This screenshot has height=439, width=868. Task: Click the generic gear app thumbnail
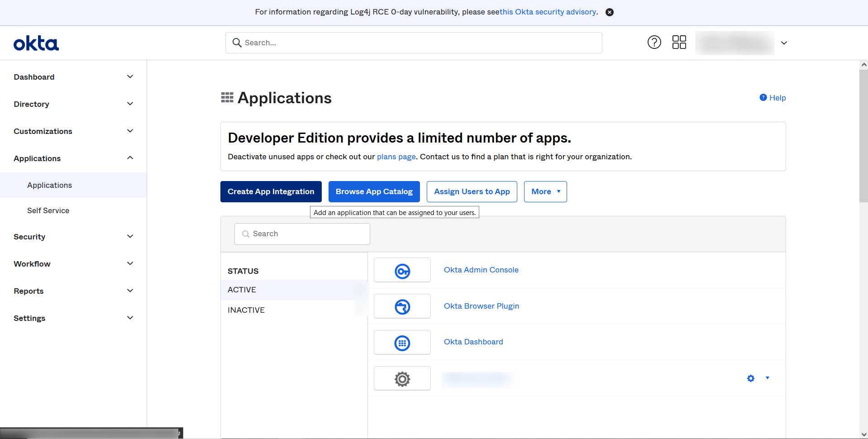tap(402, 378)
